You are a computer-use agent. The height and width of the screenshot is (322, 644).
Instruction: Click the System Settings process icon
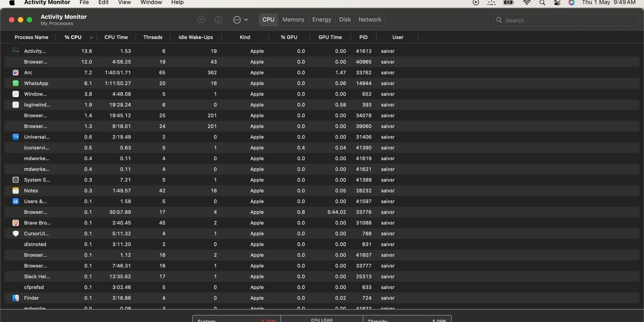click(16, 180)
